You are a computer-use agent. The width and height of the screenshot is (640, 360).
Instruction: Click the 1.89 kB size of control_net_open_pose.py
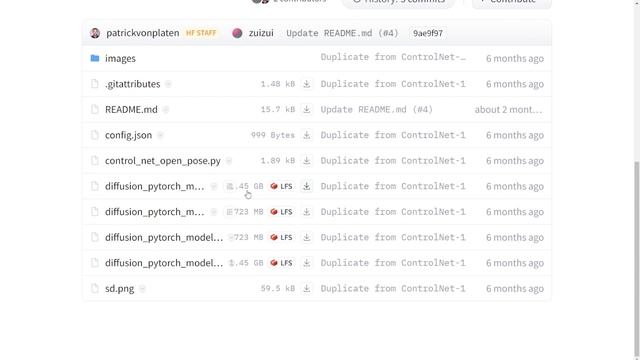point(278,161)
